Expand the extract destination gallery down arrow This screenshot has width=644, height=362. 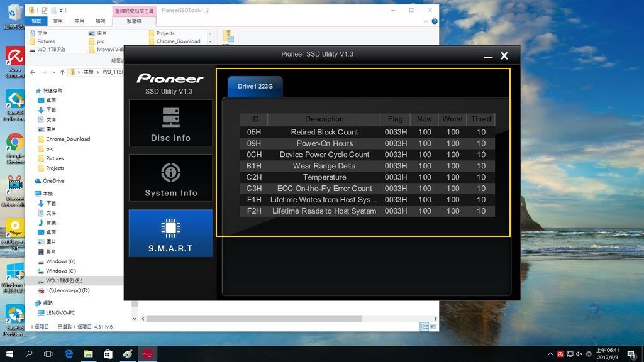pyautogui.click(x=210, y=41)
